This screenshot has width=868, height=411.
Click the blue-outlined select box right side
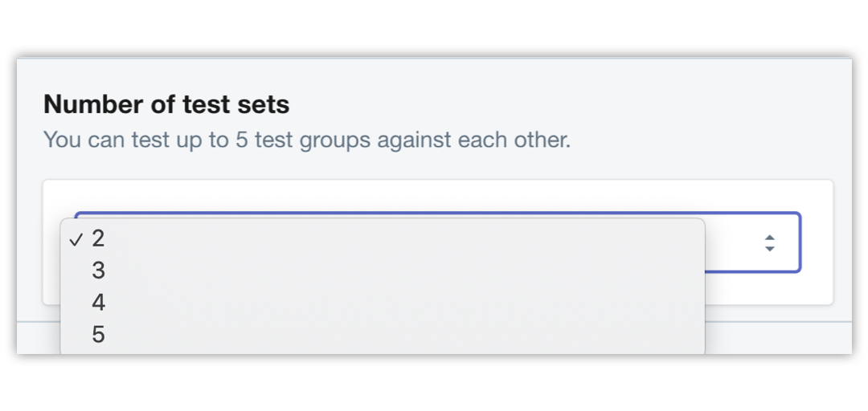pos(753,242)
